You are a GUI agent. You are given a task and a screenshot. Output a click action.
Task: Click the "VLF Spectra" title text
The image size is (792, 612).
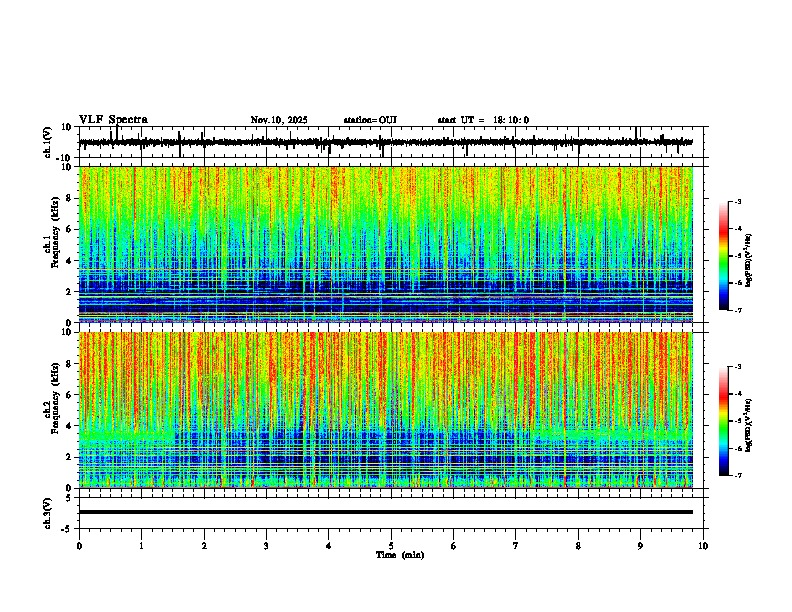[113, 120]
